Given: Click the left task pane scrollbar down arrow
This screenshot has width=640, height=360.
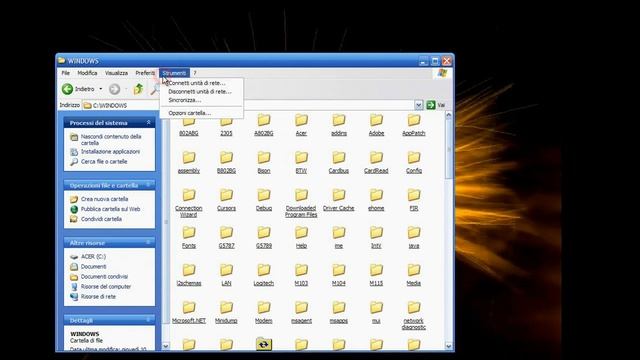Looking at the screenshot, I should click(x=166, y=346).
